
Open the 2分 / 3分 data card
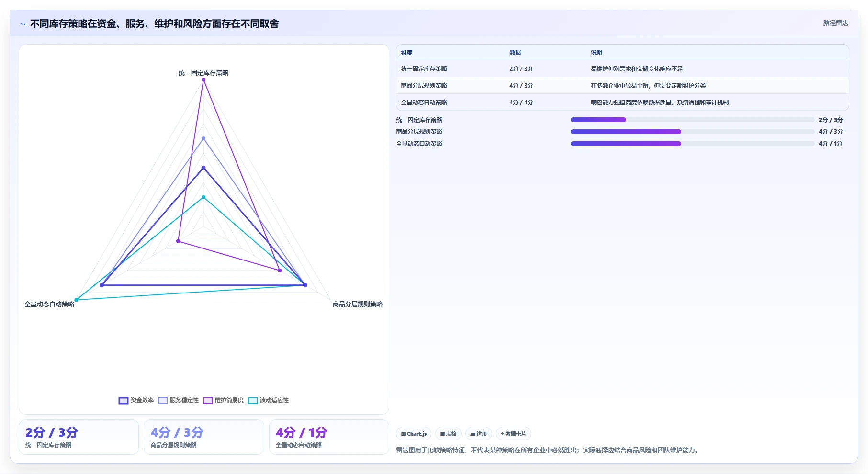click(79, 437)
